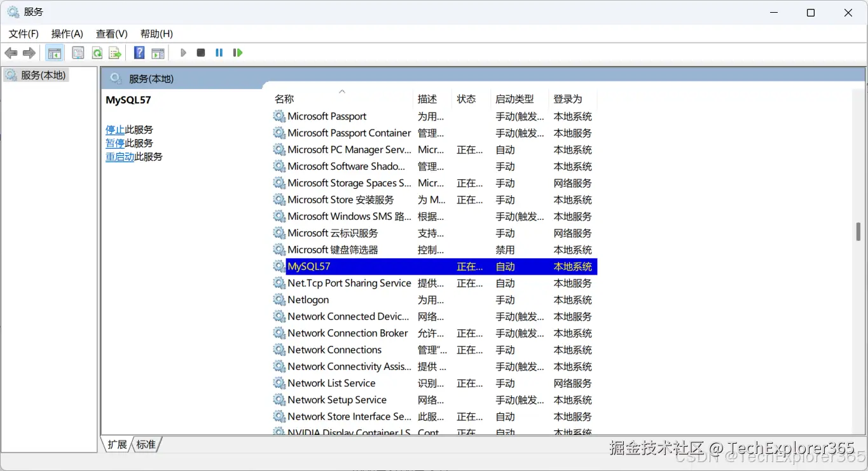The image size is (868, 471).
Task: Click the gear icon beside Netlogon
Action: click(279, 300)
